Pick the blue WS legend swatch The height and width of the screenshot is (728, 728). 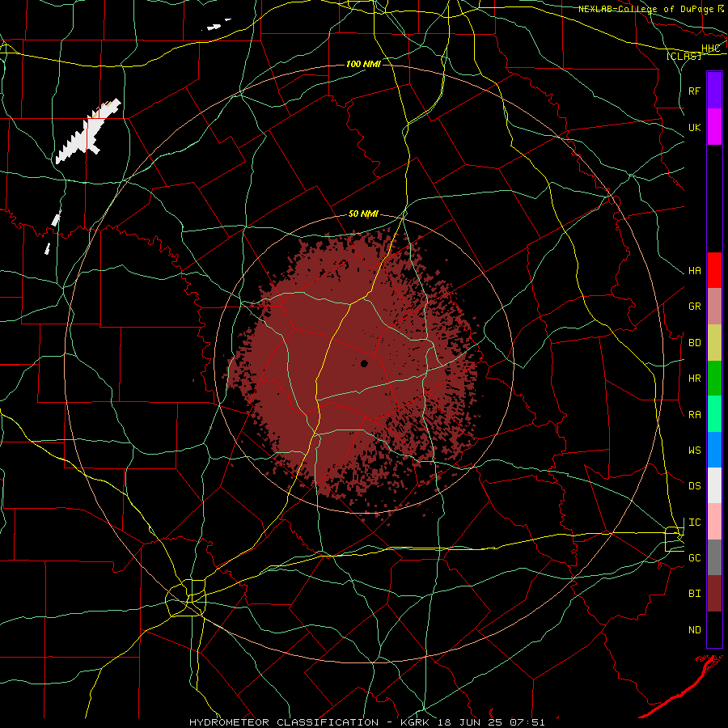pos(714,450)
